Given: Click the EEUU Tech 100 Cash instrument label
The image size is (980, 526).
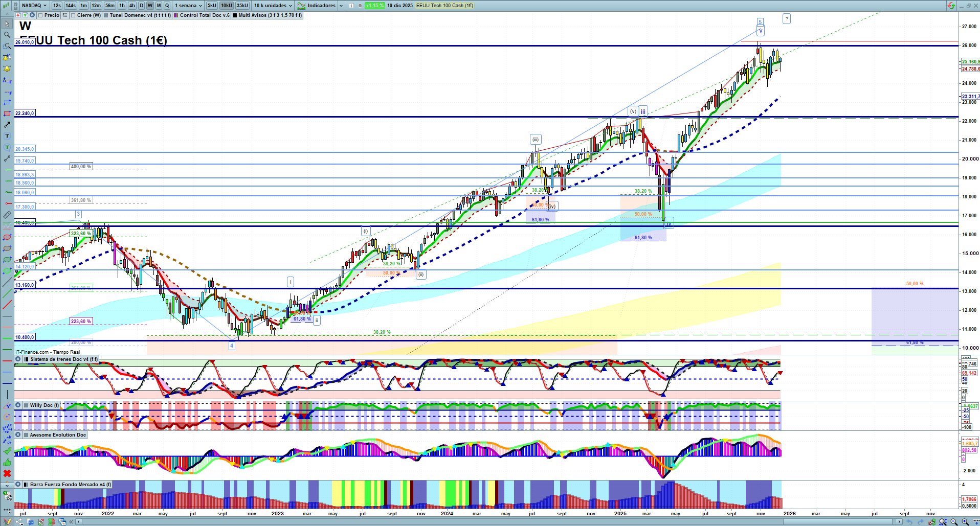Looking at the screenshot, I should tap(444, 6).
